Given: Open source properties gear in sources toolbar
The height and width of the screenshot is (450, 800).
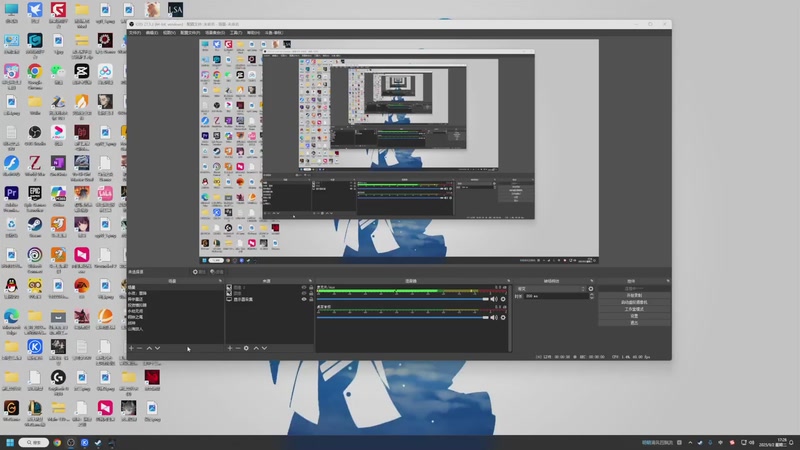Looking at the screenshot, I should tap(246, 348).
